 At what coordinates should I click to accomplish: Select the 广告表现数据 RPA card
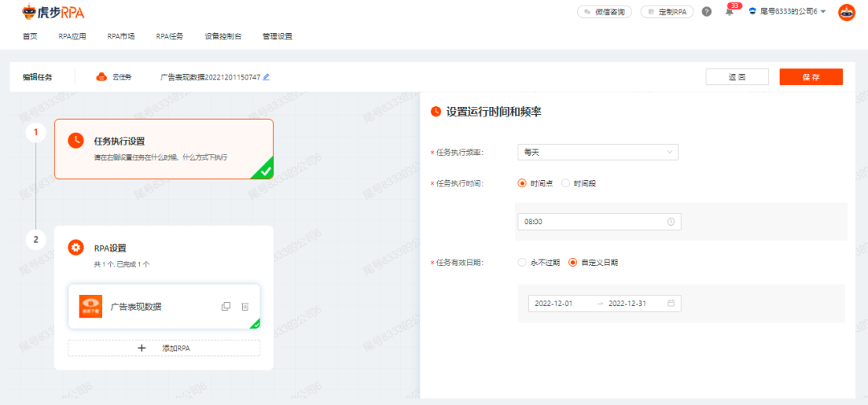[x=164, y=306]
